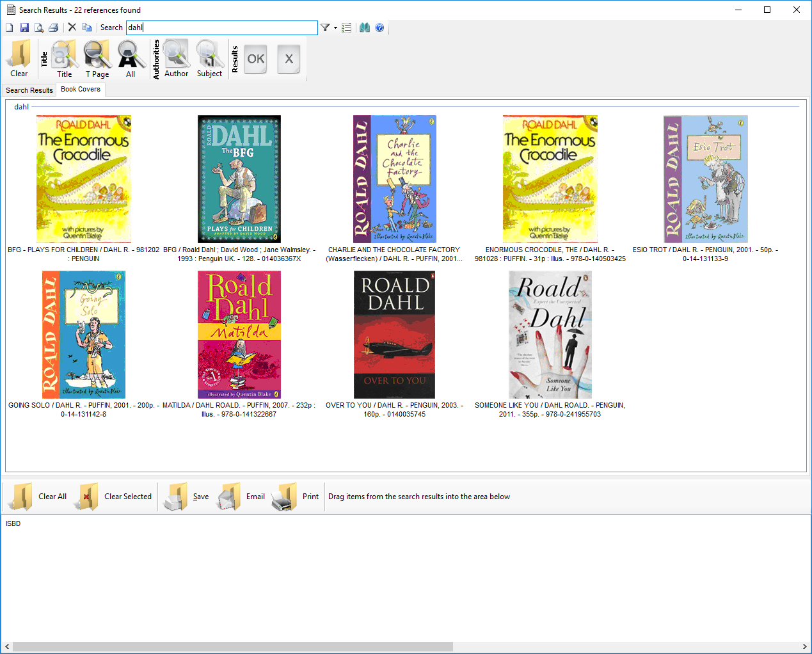The height and width of the screenshot is (654, 812).
Task: Minimize the Search Results window
Action: click(738, 10)
